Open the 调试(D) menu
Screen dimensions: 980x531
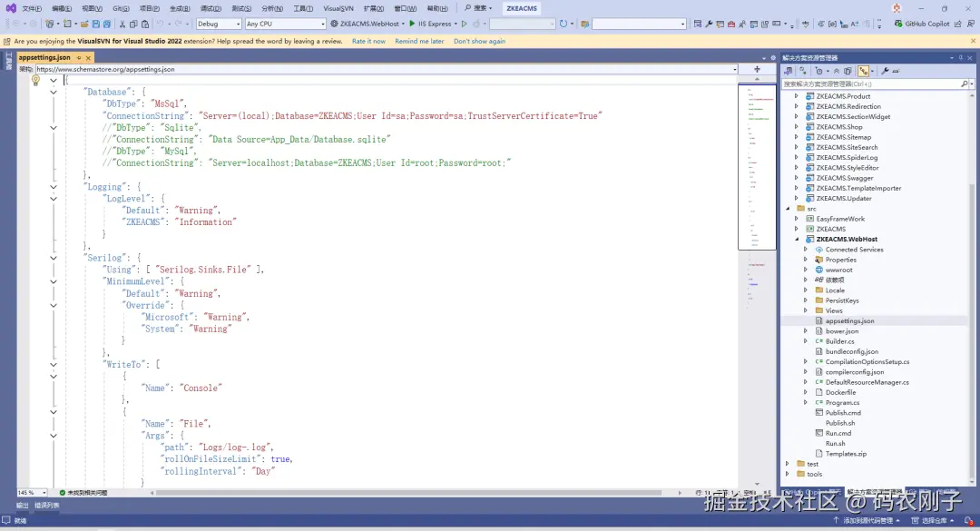coord(211,8)
